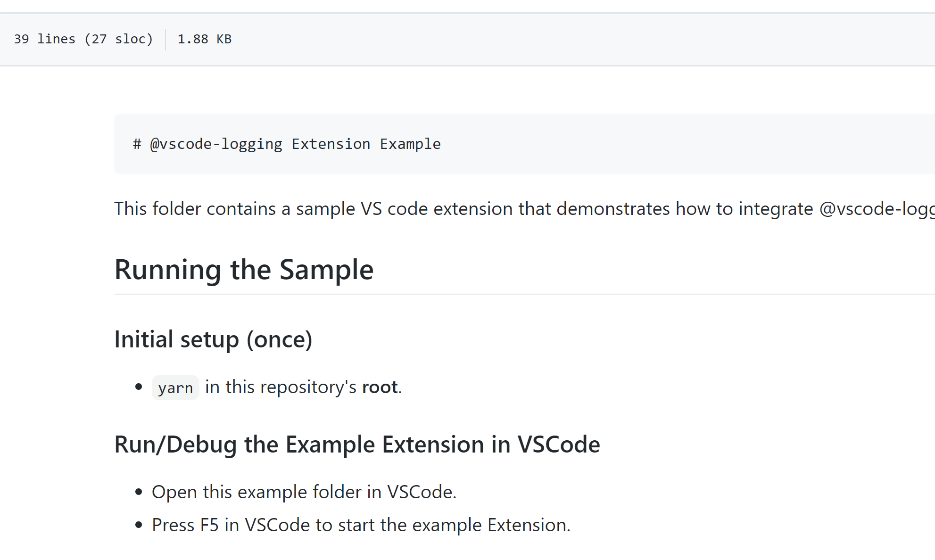Click the "F5" key name in the last bullet
This screenshot has height=560, width=935.
209,525
